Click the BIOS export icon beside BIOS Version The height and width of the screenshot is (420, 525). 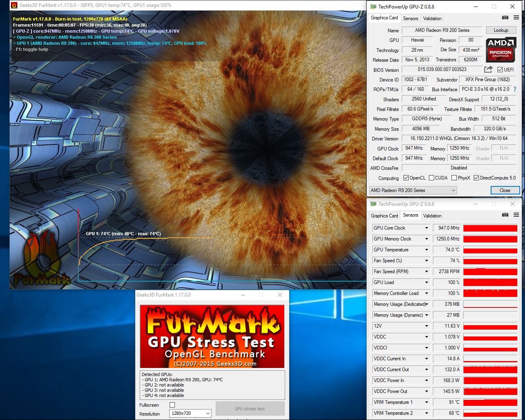pyautogui.click(x=488, y=69)
